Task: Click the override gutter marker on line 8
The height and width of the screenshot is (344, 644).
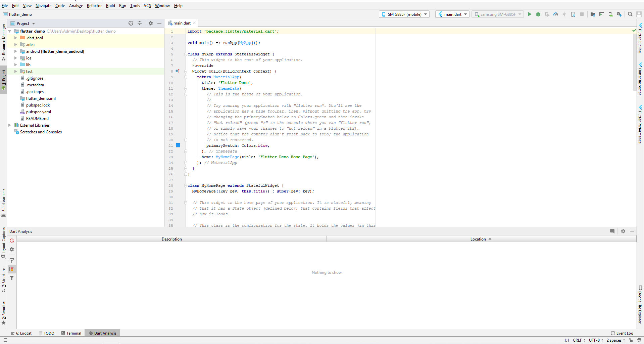Action: coord(178,71)
